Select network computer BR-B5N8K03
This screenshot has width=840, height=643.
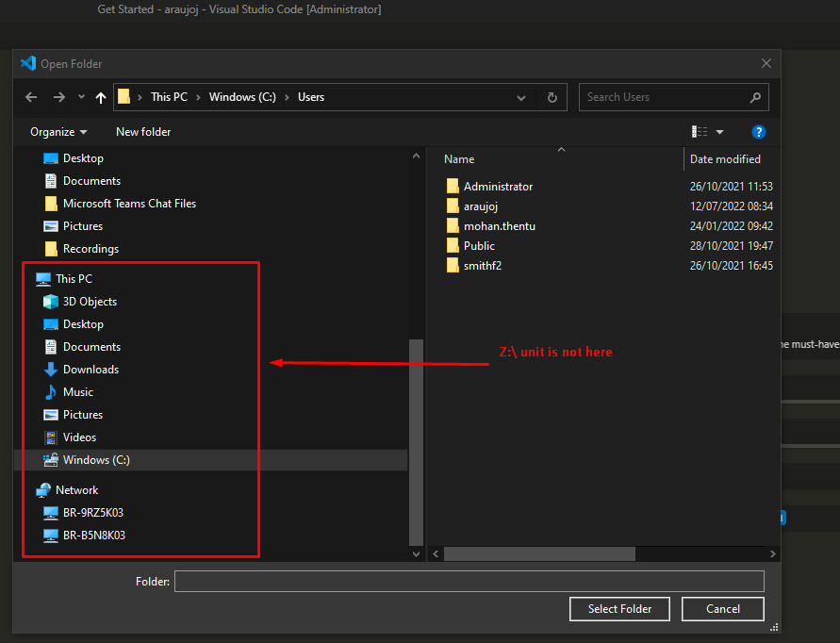click(x=94, y=536)
